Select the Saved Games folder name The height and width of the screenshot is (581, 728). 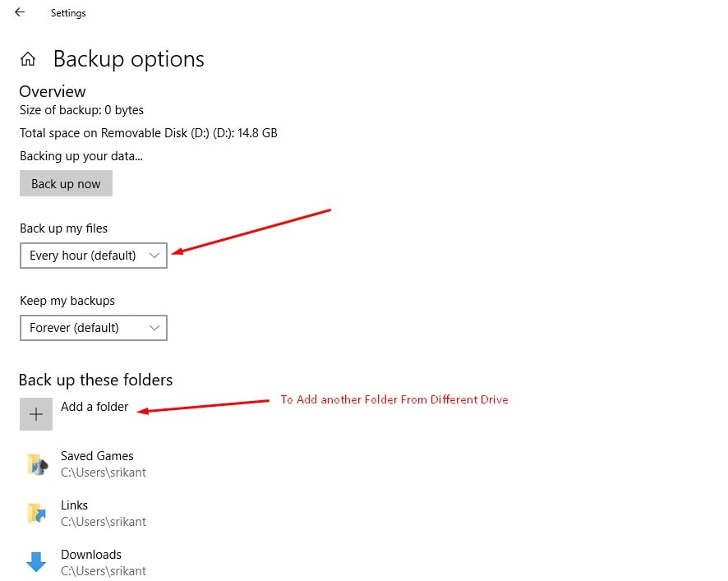[x=97, y=456]
